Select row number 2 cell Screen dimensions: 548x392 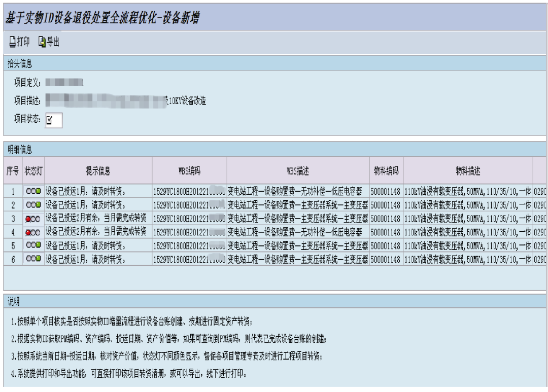click(13, 205)
